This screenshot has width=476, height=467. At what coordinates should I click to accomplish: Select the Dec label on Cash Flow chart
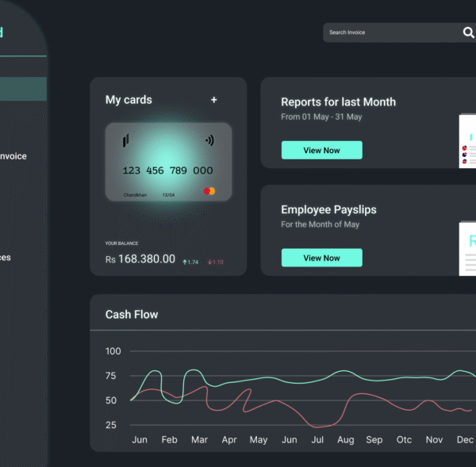point(465,440)
